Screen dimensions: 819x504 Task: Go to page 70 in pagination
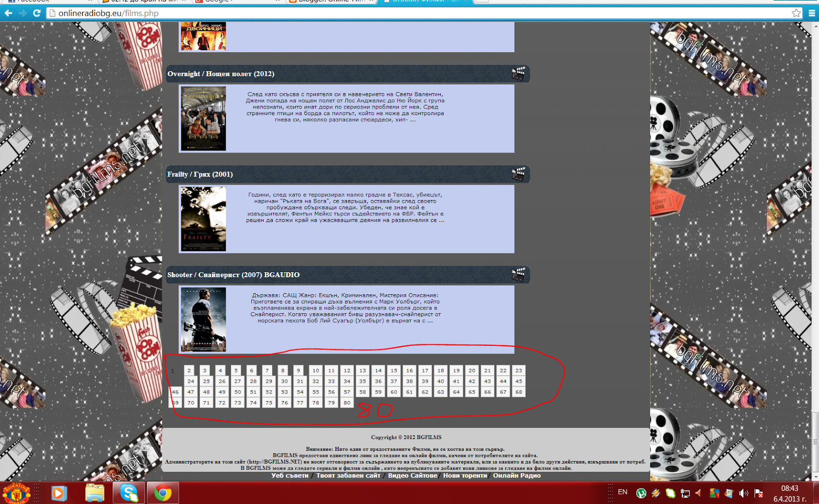click(x=191, y=403)
